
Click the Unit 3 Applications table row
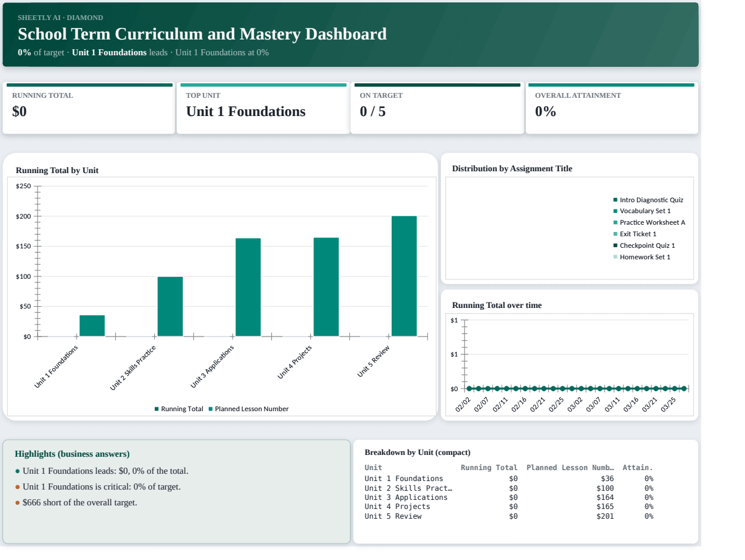[x=509, y=497]
